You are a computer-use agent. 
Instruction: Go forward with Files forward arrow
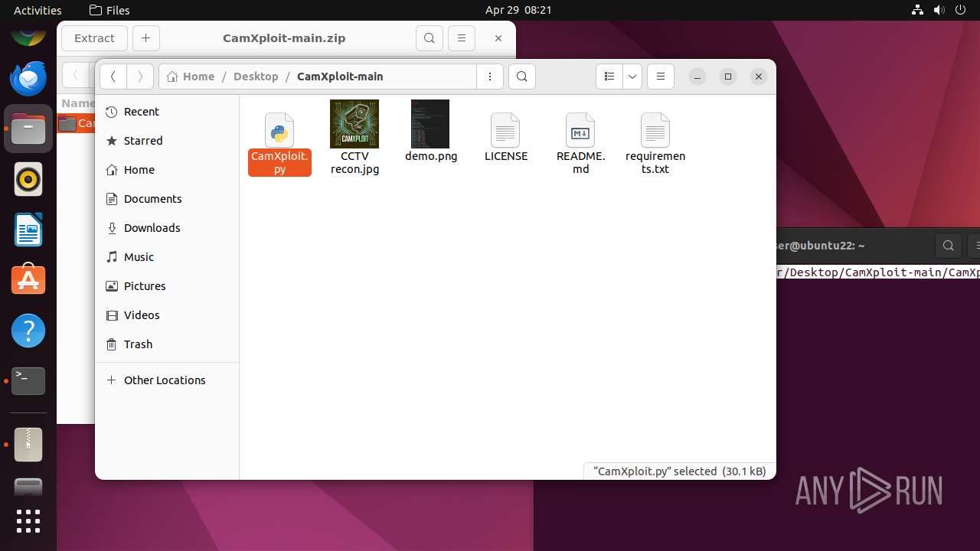[x=139, y=77]
